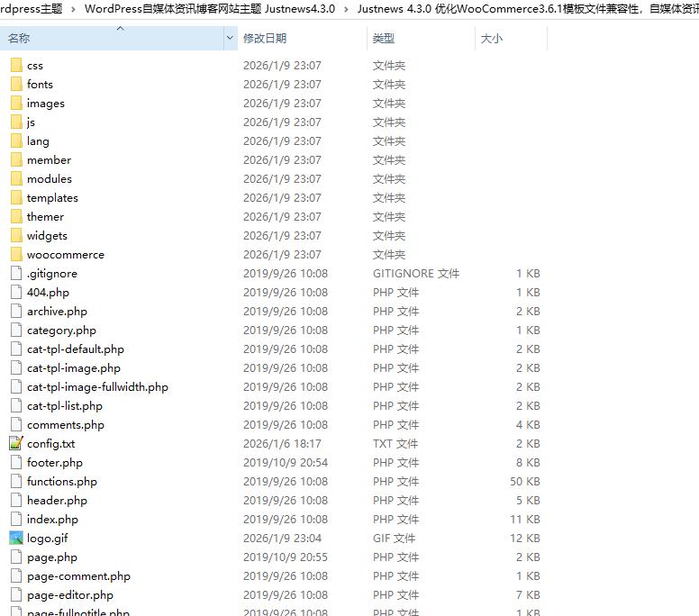699x616 pixels.
Task: Select the js folder icon
Action: [x=16, y=122]
